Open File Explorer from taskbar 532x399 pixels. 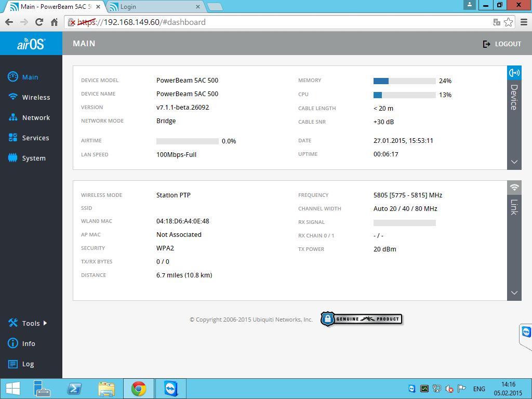(x=107, y=389)
